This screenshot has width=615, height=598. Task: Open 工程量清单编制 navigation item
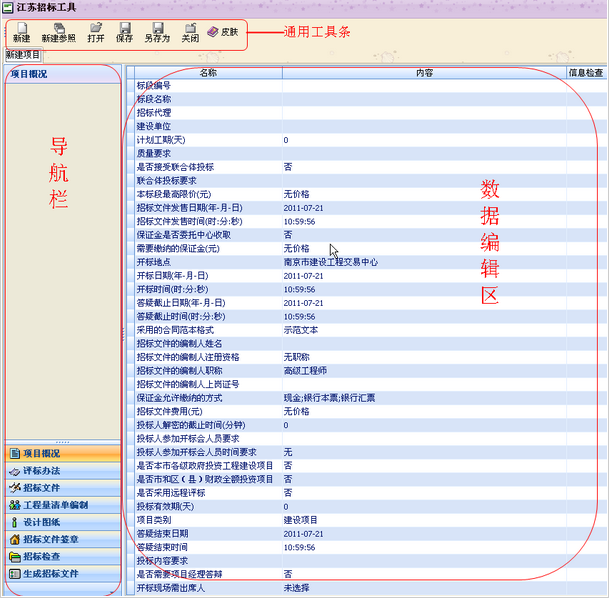(63, 505)
